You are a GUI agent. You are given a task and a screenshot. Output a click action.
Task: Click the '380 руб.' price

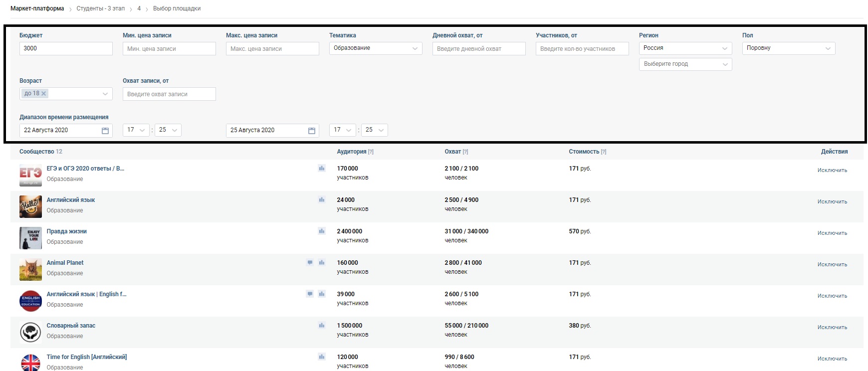pyautogui.click(x=580, y=326)
